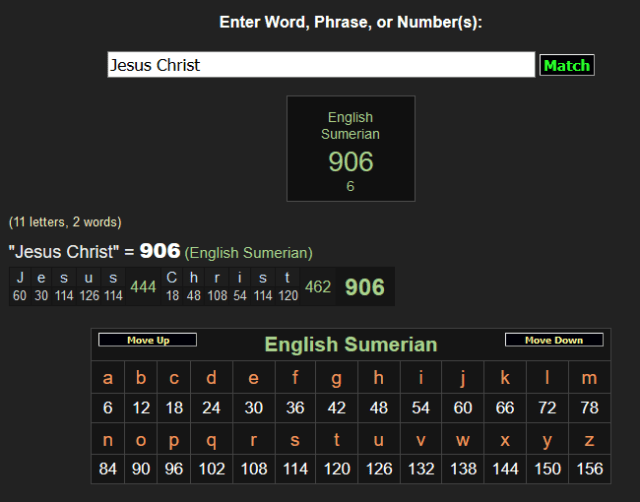640x502 pixels.
Task: Select letter 'z' in cipher table
Action: tap(589, 438)
